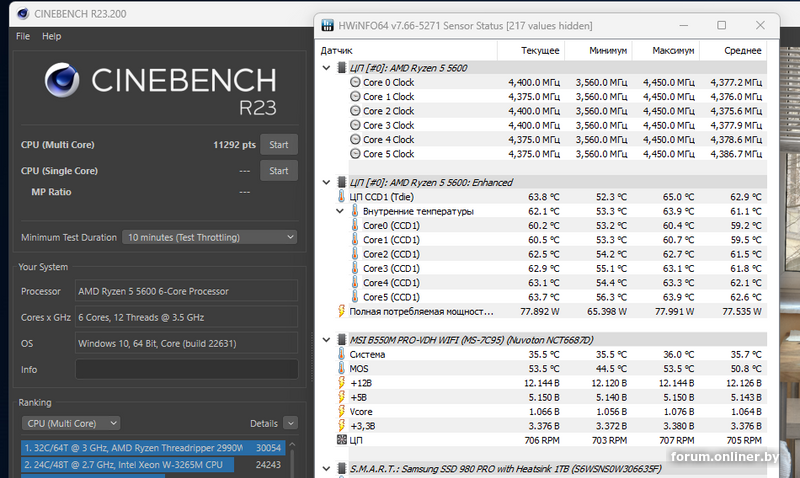Open the Help menu in Cinebench
The image size is (800, 478).
pyautogui.click(x=51, y=36)
